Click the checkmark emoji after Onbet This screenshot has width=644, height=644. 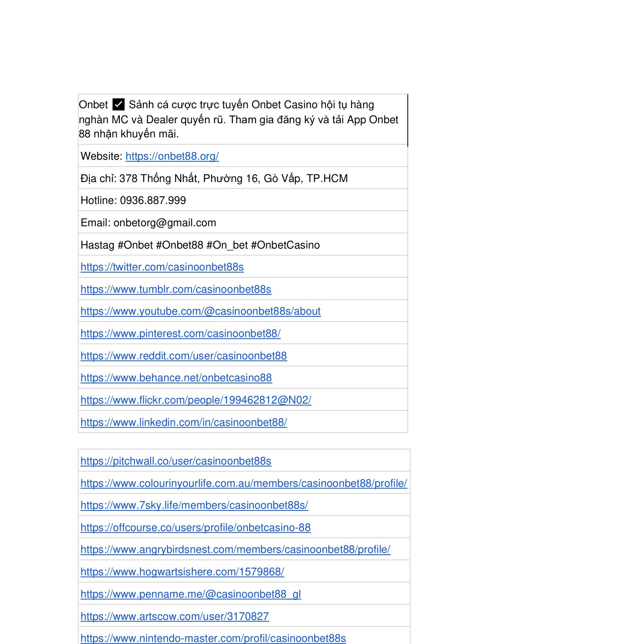pyautogui.click(x=118, y=105)
